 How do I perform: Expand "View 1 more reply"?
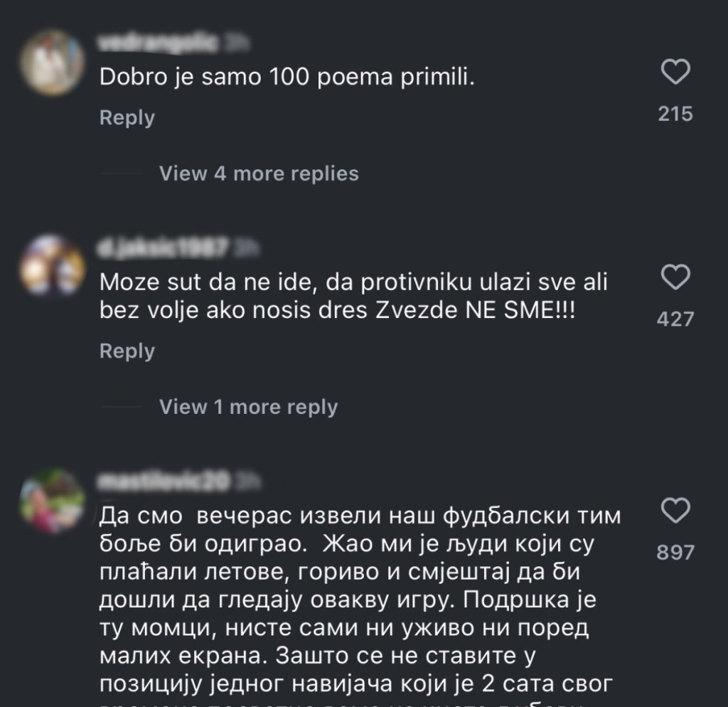coord(248,407)
